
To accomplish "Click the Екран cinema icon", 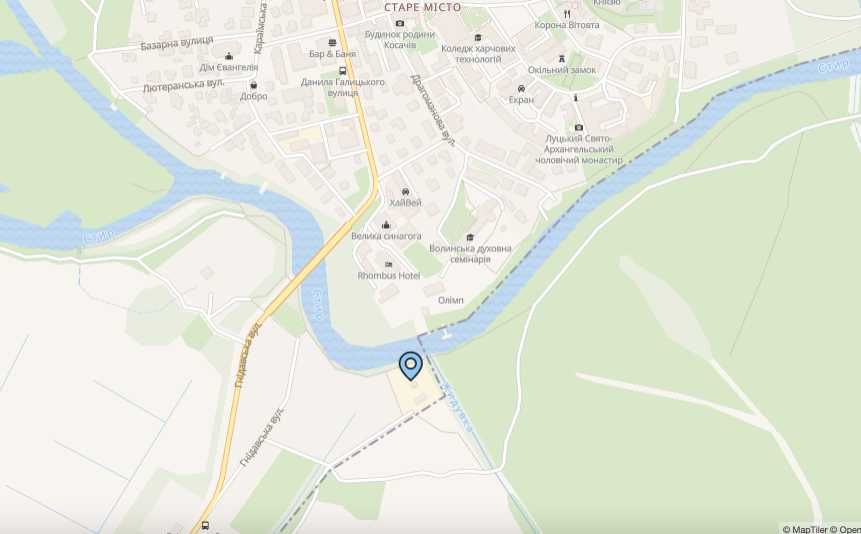I will point(521,88).
